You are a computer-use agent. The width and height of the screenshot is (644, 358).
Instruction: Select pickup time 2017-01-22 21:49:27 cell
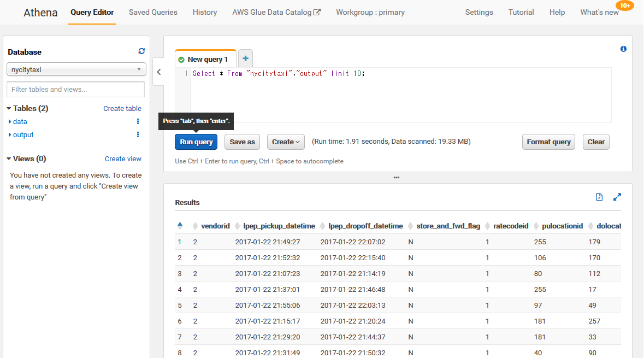267,242
